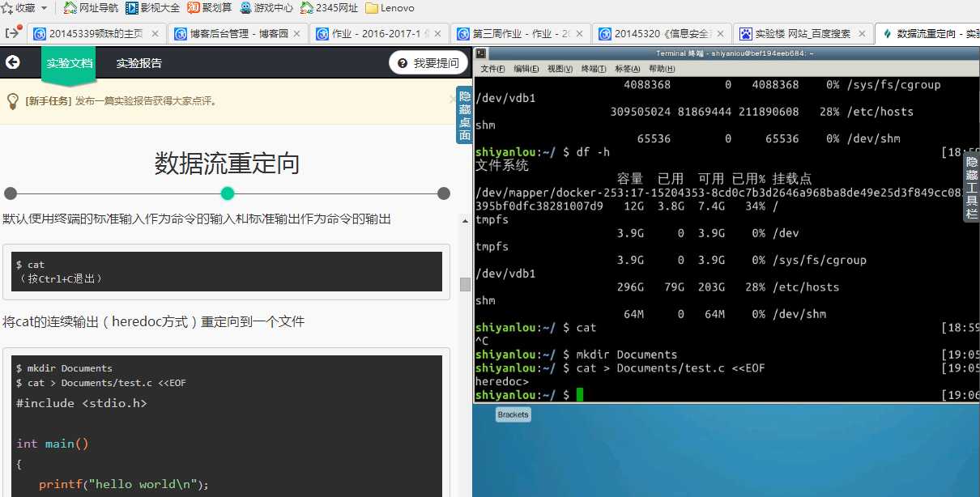Dismiss the 新手任务 banner with its arrow

point(452,99)
